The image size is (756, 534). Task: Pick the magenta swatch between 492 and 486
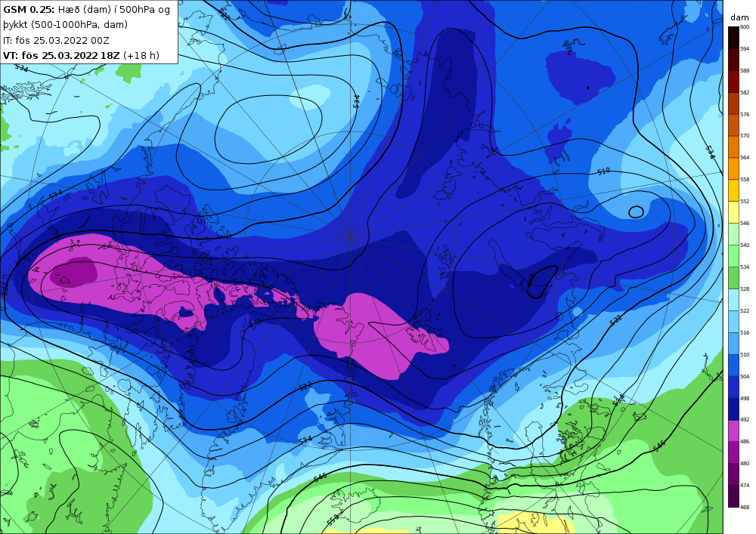pyautogui.click(x=733, y=431)
